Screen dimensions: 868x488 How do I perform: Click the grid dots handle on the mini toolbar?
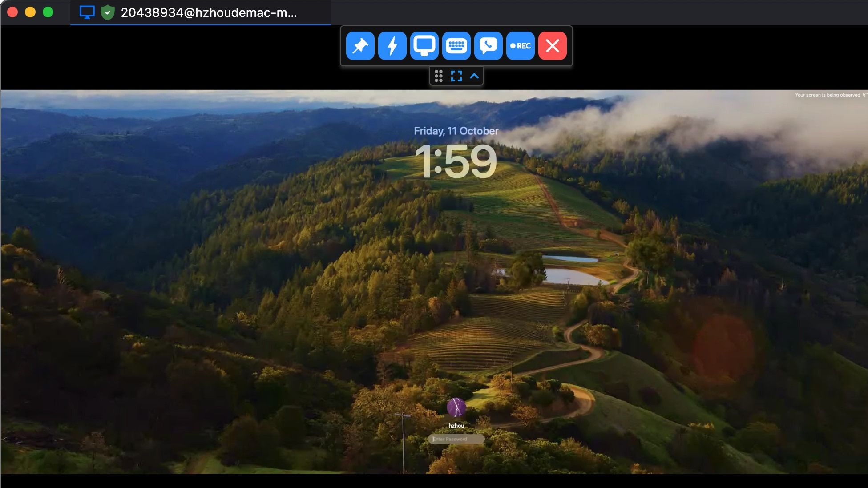(440, 76)
